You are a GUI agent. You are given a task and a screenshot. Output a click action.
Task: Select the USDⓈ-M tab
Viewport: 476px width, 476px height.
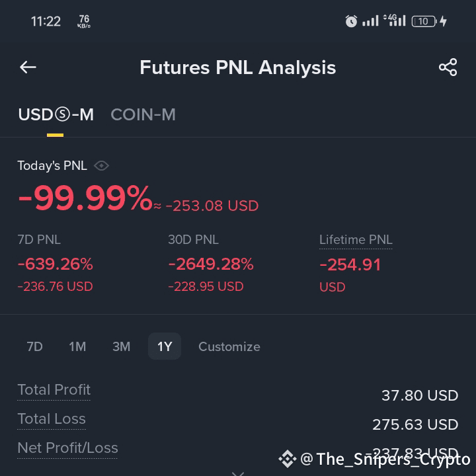coord(56,115)
